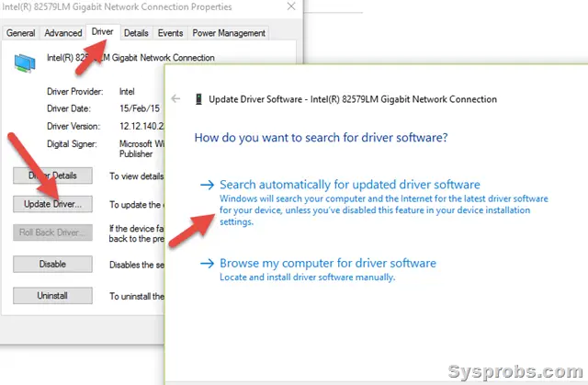Click the Digital Signer label
This screenshot has height=385, width=588.
pos(72,144)
